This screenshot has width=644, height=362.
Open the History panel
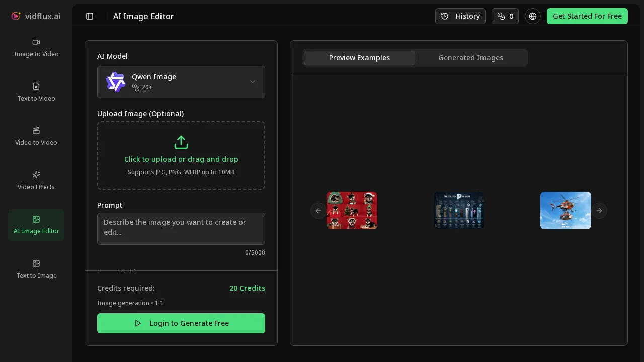460,16
